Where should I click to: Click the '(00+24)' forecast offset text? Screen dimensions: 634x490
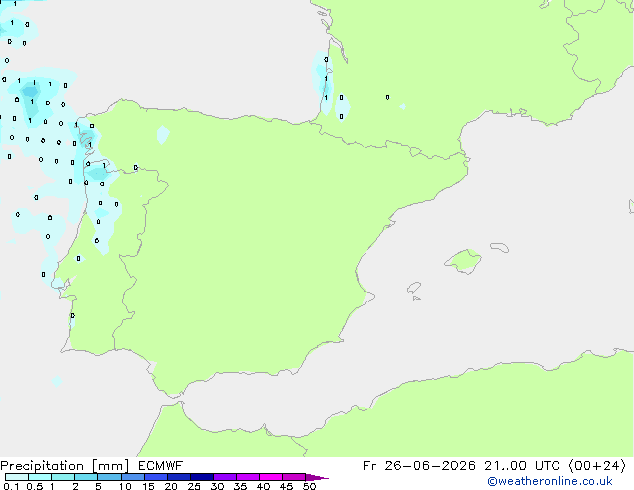tap(597, 466)
